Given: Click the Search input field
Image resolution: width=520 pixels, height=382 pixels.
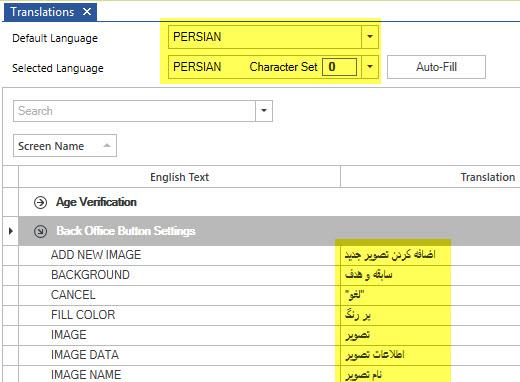Looking at the screenshot, I should pos(134,111).
